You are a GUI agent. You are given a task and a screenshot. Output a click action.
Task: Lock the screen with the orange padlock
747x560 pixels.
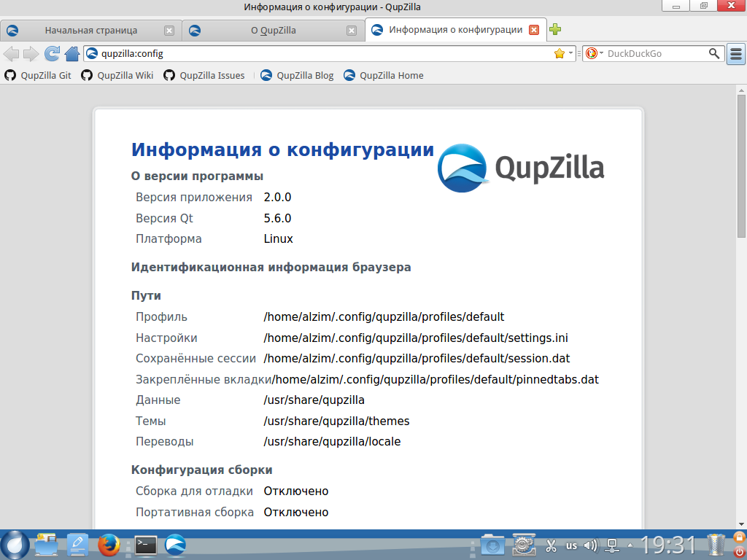[740, 537]
